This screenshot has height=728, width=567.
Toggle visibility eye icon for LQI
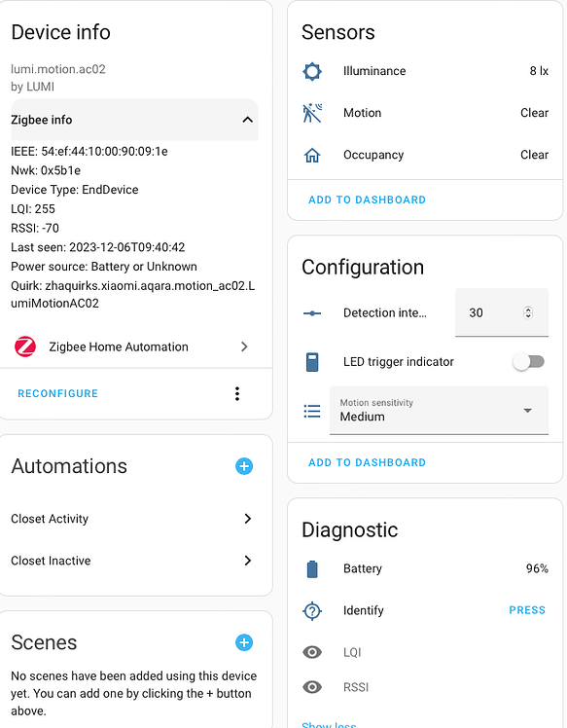tap(312, 652)
